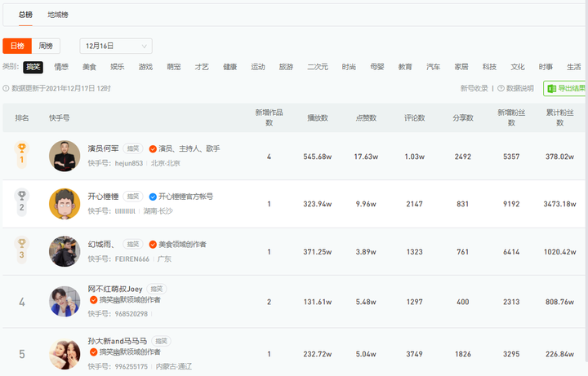
Task: Sort by the 播放数 column header
Action: point(317,118)
